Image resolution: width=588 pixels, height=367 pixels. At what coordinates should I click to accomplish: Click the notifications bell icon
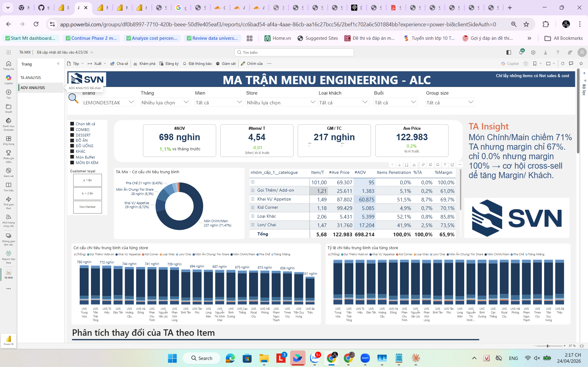point(521,52)
